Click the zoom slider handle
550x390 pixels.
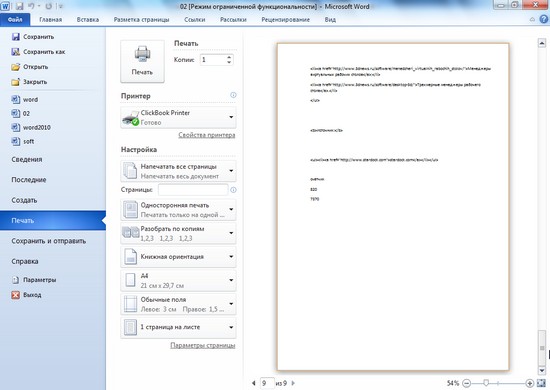pos(486,383)
